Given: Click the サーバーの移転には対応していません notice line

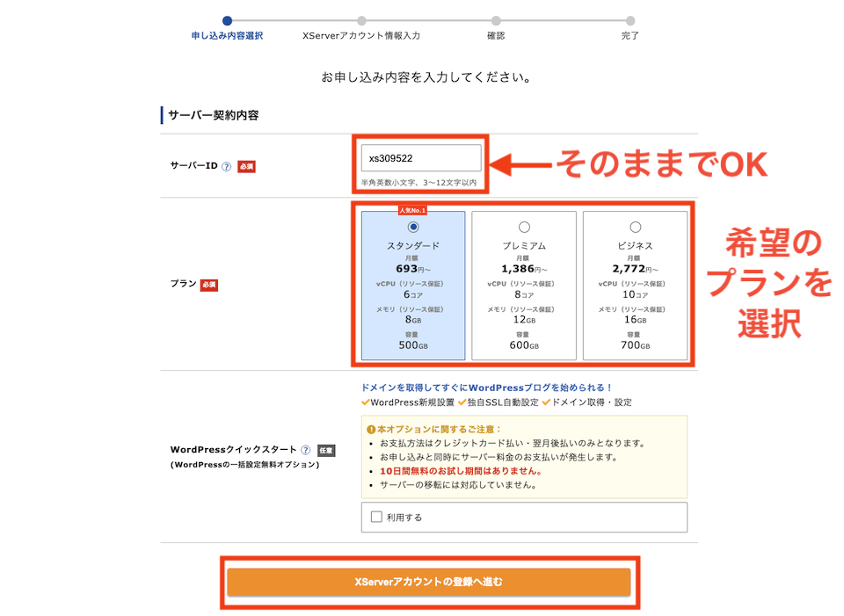Looking at the screenshot, I should (x=458, y=485).
